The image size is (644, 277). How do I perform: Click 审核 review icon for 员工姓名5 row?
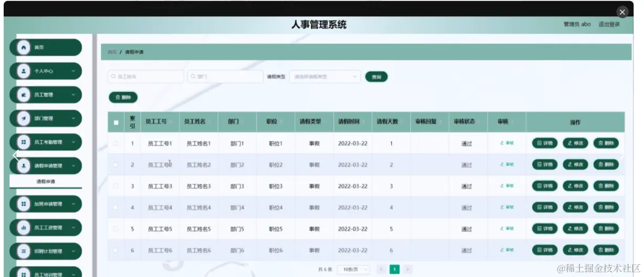coord(507,229)
